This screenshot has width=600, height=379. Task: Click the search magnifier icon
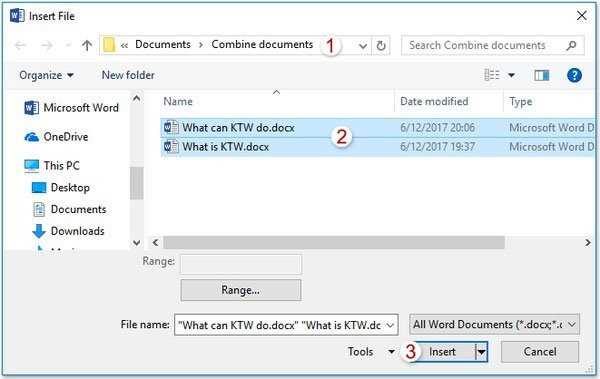tap(571, 46)
